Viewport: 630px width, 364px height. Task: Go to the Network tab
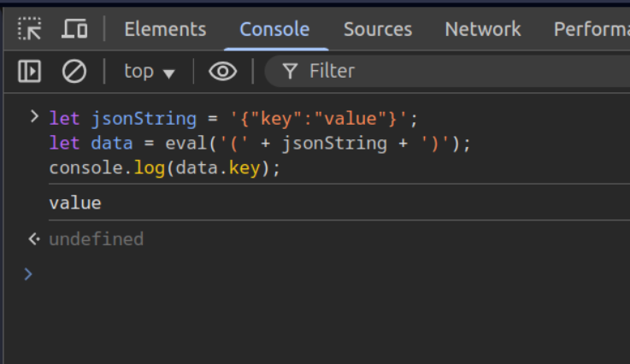tap(483, 29)
